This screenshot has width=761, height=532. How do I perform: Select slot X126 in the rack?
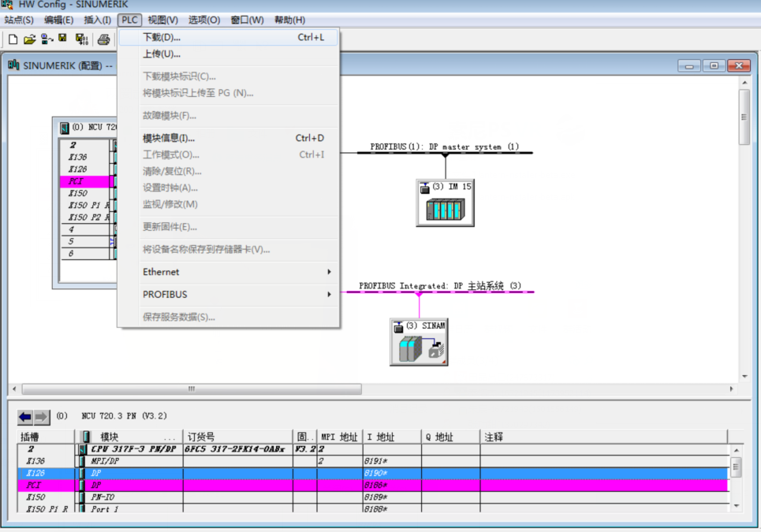coord(85,169)
